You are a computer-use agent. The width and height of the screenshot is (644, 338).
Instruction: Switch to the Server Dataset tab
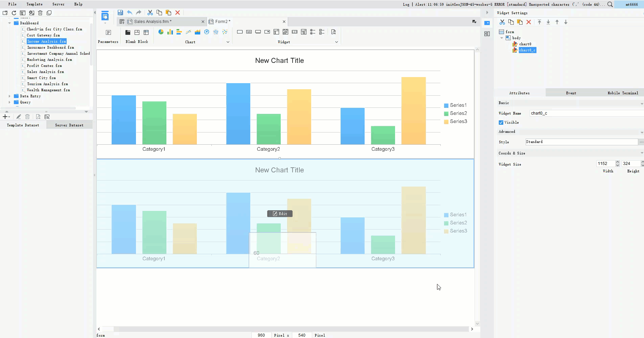tap(69, 125)
